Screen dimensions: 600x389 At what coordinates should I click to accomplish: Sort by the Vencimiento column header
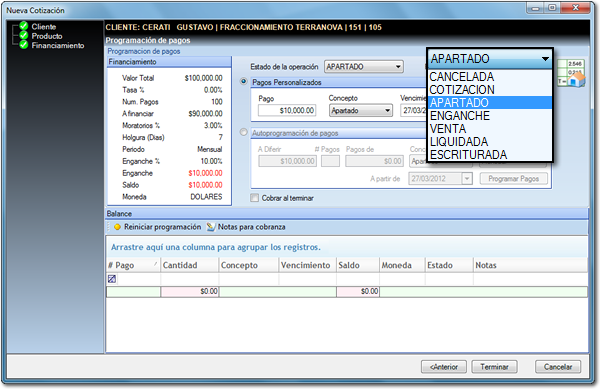tap(307, 265)
